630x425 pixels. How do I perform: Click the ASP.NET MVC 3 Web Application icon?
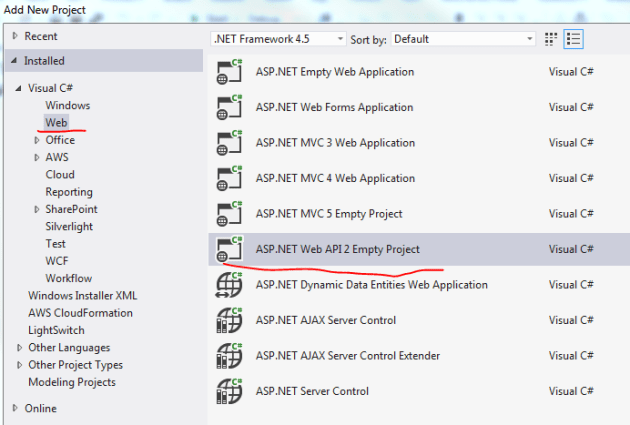click(x=229, y=143)
